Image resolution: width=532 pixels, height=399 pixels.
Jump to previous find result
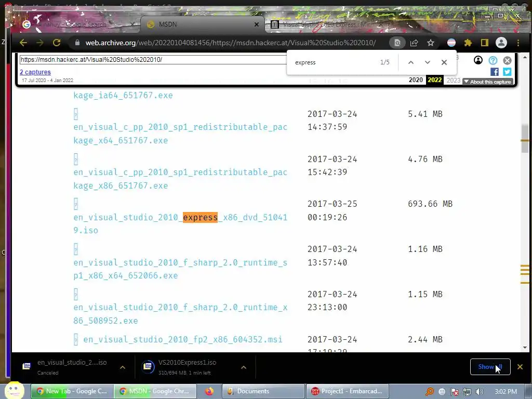pos(411,62)
